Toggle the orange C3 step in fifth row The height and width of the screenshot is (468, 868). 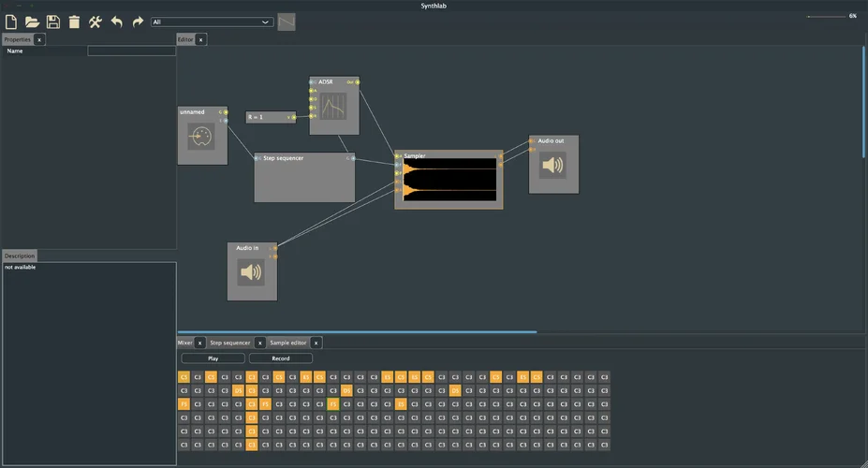pos(252,431)
